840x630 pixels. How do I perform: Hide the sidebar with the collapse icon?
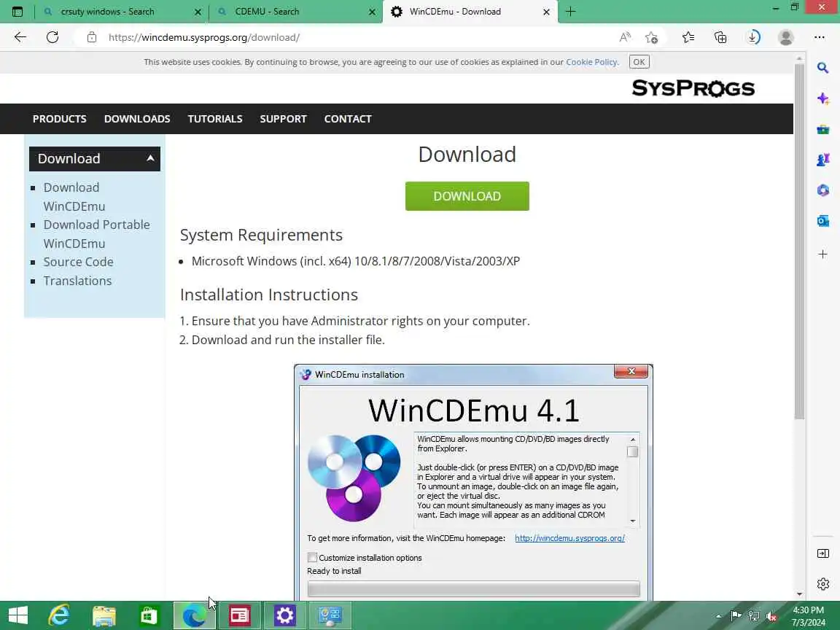point(822,553)
